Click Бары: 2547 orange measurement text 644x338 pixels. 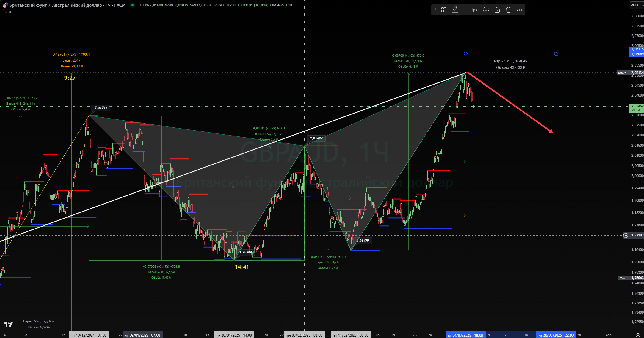click(x=71, y=60)
